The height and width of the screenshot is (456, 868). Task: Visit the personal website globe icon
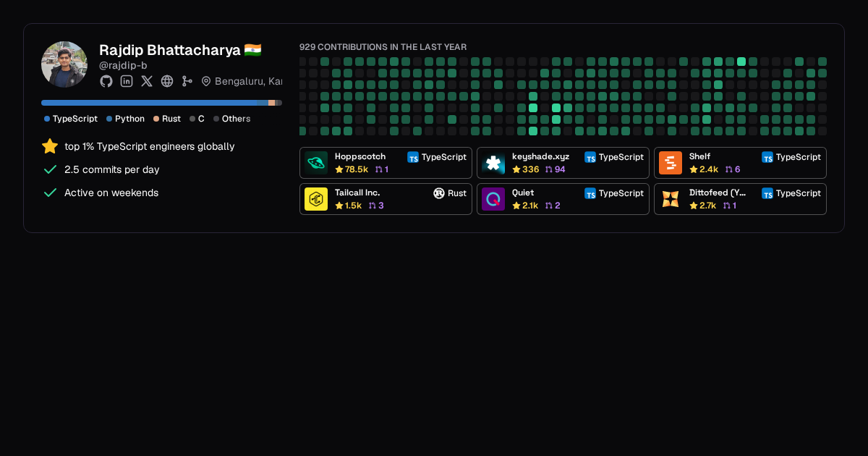point(167,81)
